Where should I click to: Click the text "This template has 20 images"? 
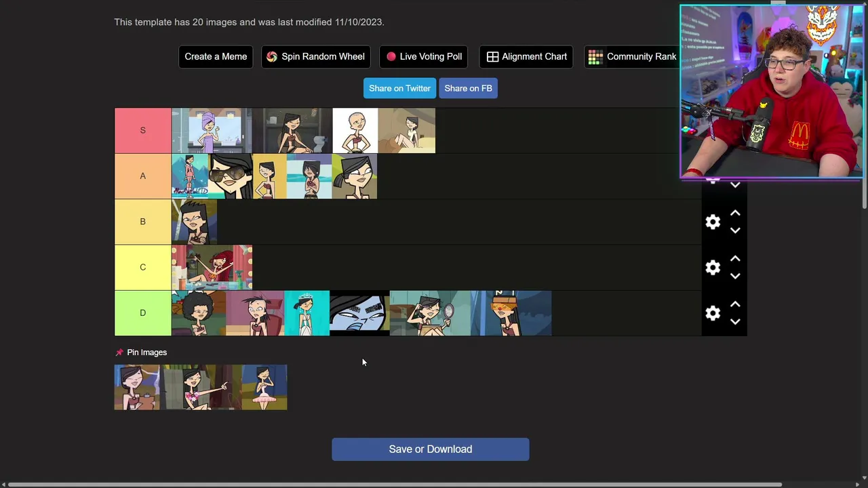coord(176,22)
